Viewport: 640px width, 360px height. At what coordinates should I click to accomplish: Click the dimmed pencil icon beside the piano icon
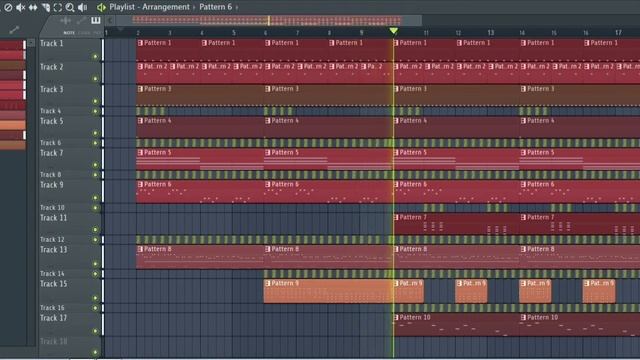[x=82, y=20]
